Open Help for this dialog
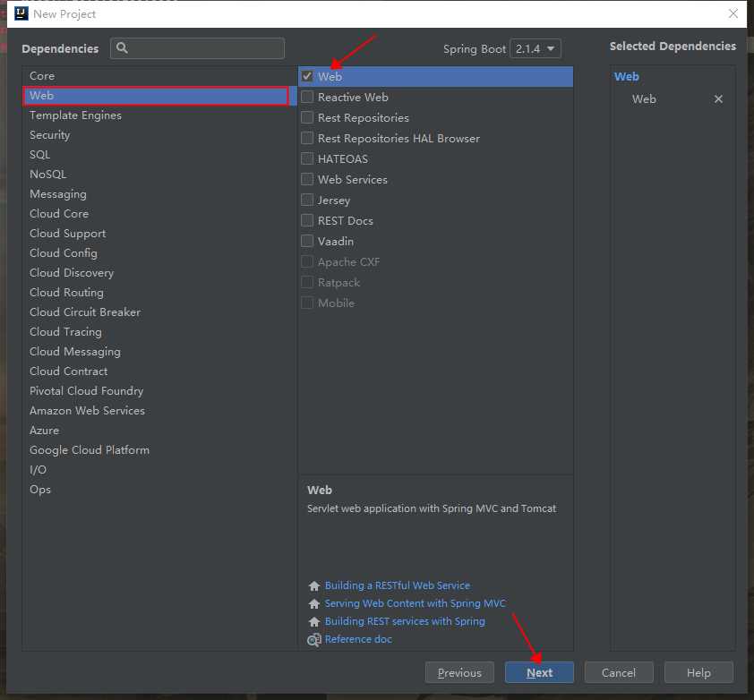754x700 pixels. pyautogui.click(x=698, y=672)
